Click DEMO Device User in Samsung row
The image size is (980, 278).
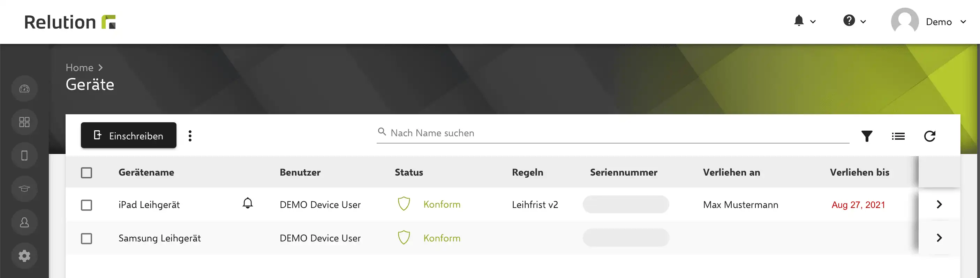click(x=320, y=238)
